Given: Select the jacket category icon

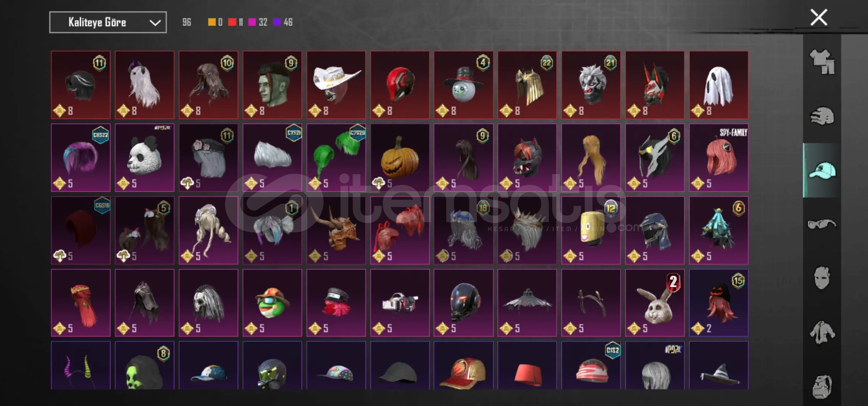Looking at the screenshot, I should tap(822, 332).
